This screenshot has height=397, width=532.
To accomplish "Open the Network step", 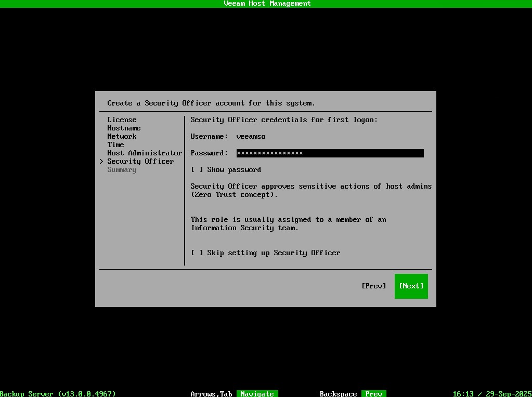I will 122,136.
